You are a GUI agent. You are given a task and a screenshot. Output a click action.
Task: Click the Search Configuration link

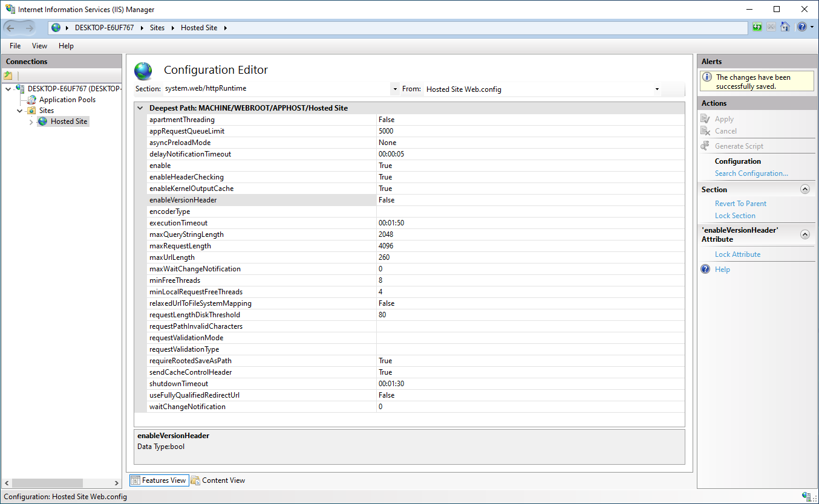point(751,173)
